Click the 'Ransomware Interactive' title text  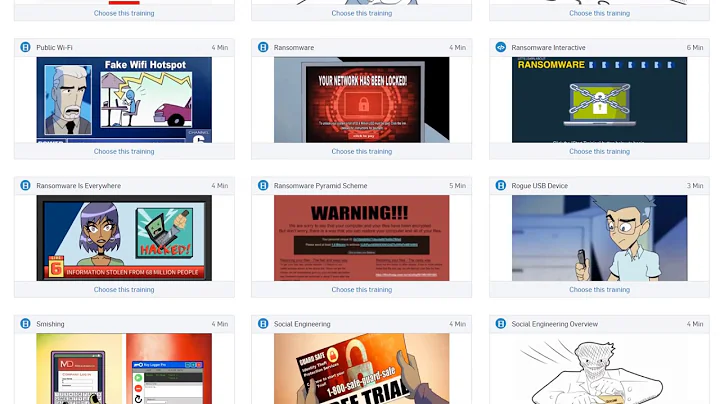(548, 47)
